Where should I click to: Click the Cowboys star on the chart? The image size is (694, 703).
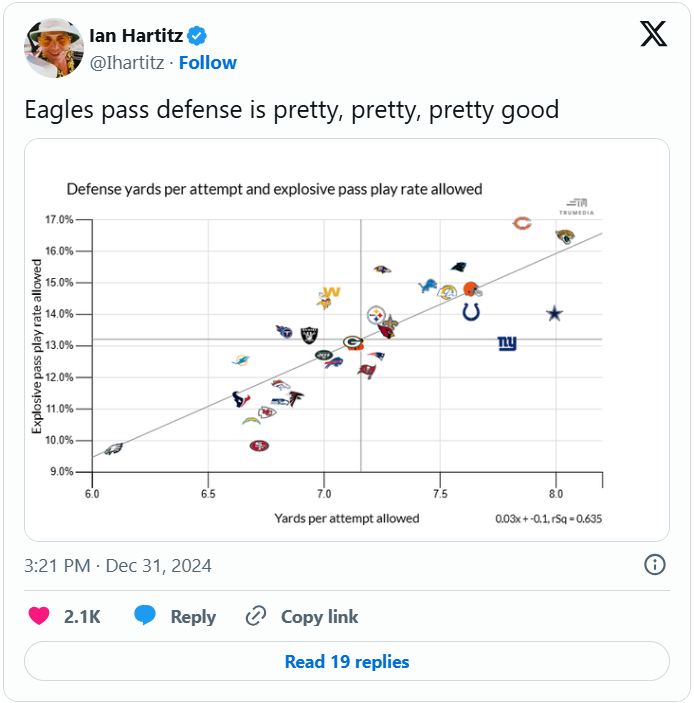555,314
